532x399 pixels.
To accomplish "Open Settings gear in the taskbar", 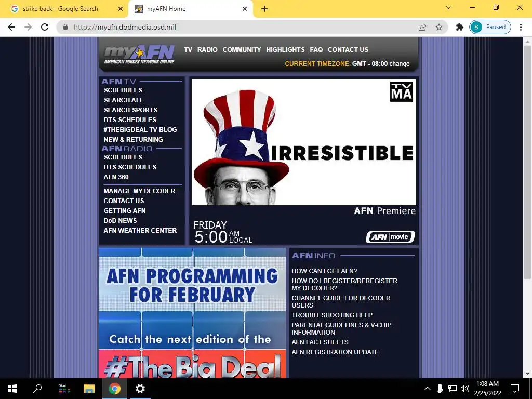I will [x=140, y=389].
